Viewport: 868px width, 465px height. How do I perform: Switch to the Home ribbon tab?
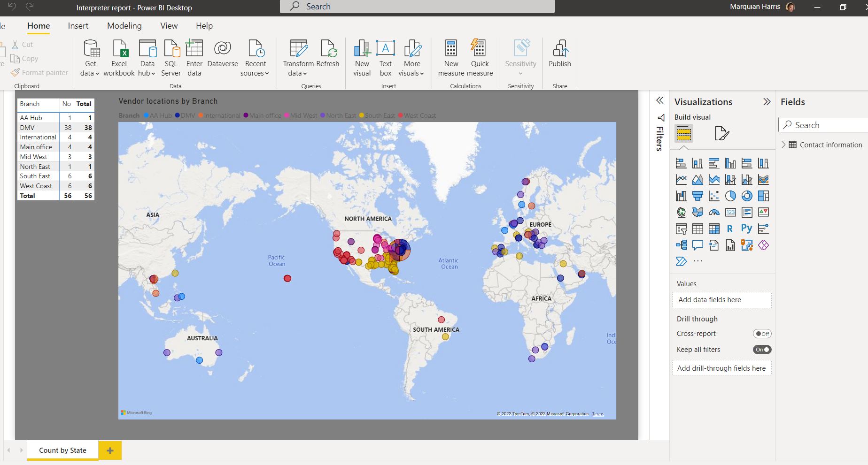39,26
